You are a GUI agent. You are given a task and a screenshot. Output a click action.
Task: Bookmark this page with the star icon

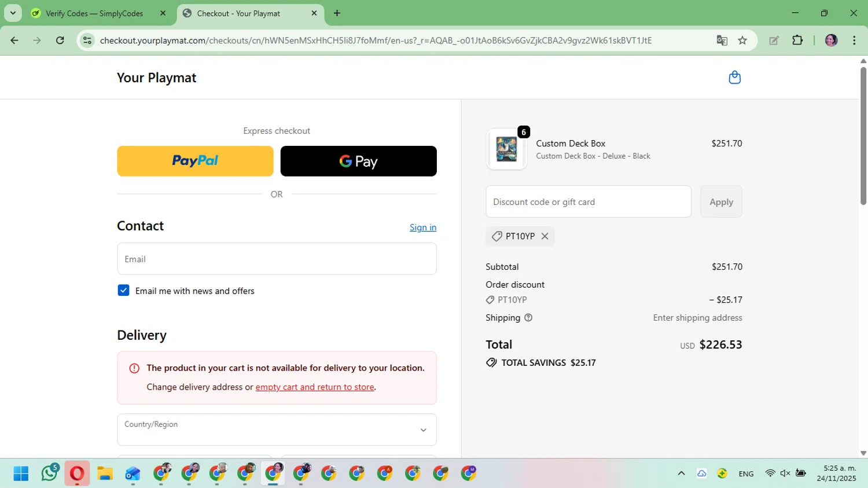742,41
